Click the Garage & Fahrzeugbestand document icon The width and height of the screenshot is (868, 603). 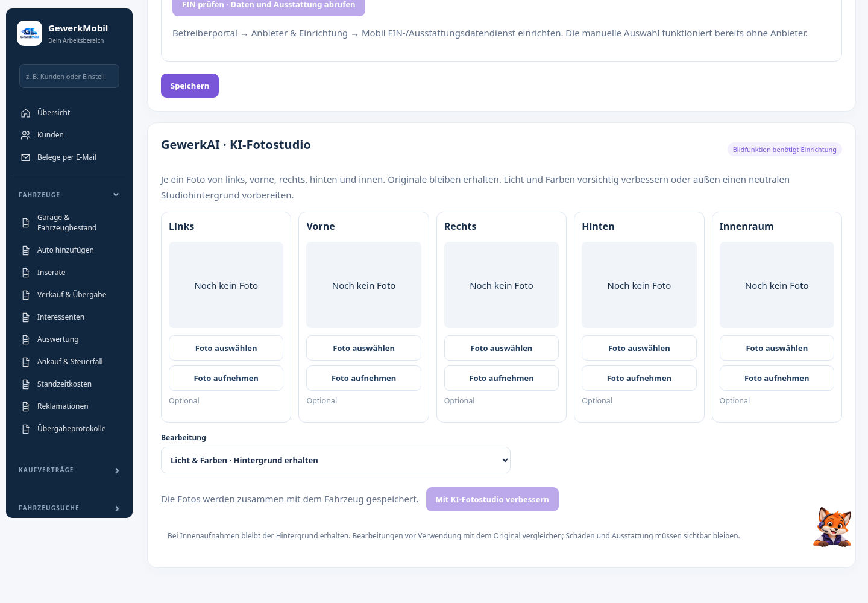[x=25, y=223]
